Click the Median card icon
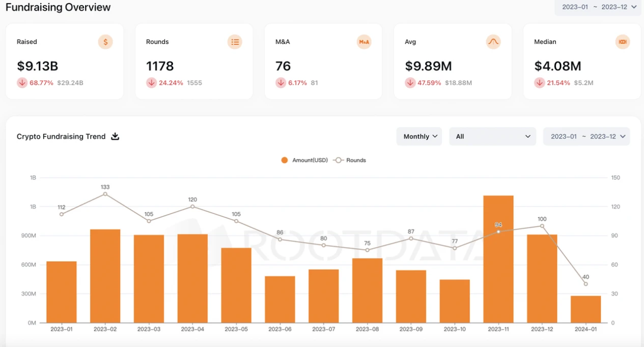The height and width of the screenshot is (347, 644). click(x=623, y=42)
